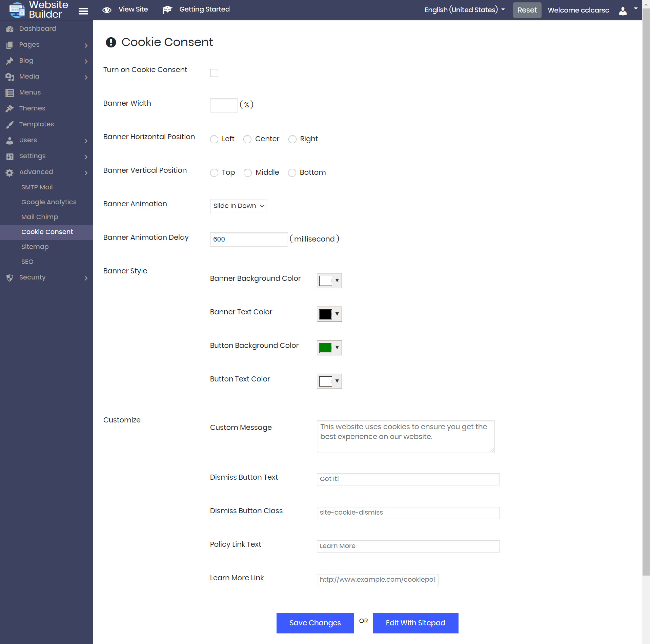Open the English (United States) language dropdown
The height and width of the screenshot is (644, 650).
[464, 10]
